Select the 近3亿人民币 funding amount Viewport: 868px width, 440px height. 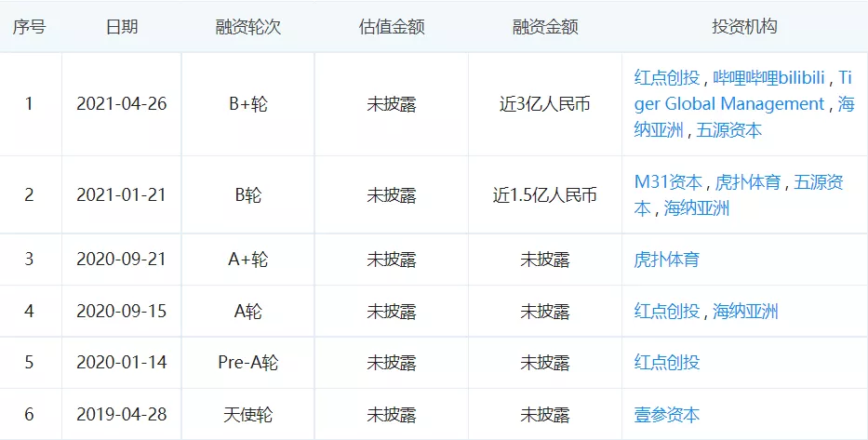point(545,103)
